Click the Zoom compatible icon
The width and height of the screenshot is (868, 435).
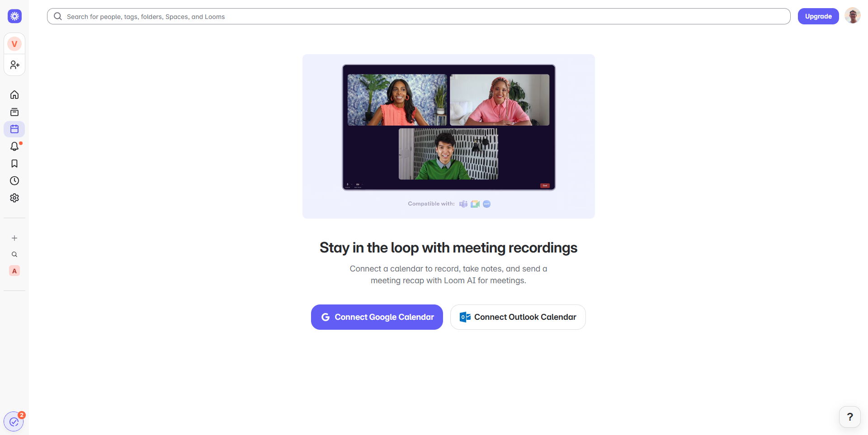pos(487,204)
